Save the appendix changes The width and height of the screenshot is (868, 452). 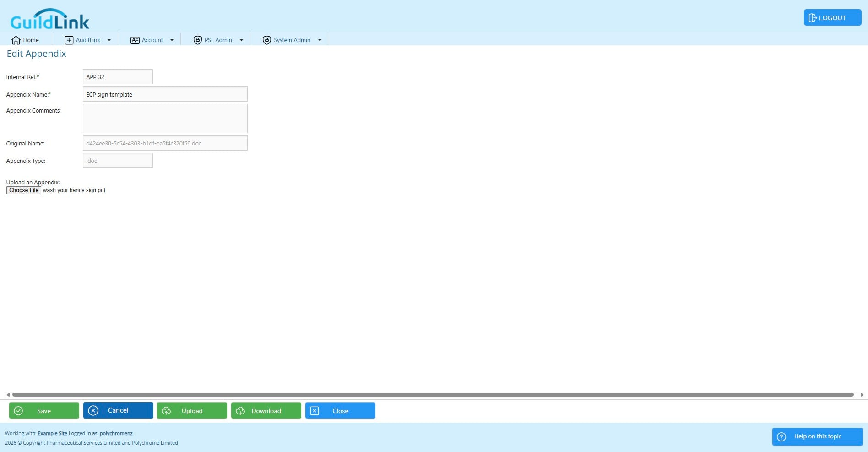pyautogui.click(x=44, y=410)
